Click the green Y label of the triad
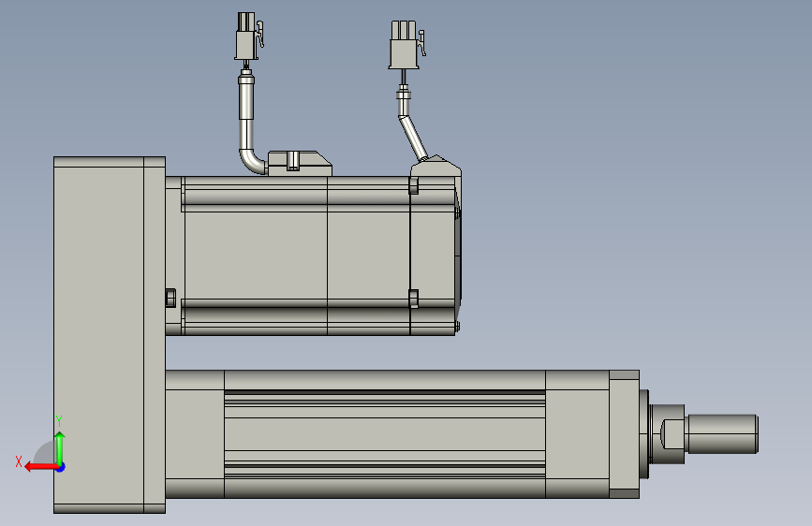This screenshot has width=812, height=526. click(x=59, y=421)
